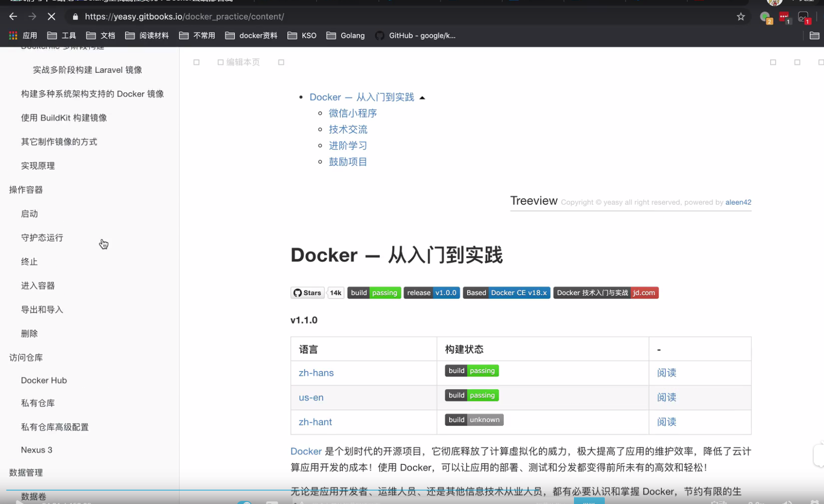Screen dimensions: 824x504
Task: Click the top build passing badge beside Stars
Action: click(x=374, y=293)
